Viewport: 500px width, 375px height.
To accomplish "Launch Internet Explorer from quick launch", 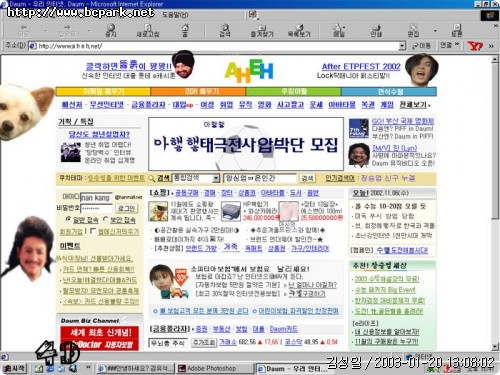I will pyautogui.click(x=51, y=369).
